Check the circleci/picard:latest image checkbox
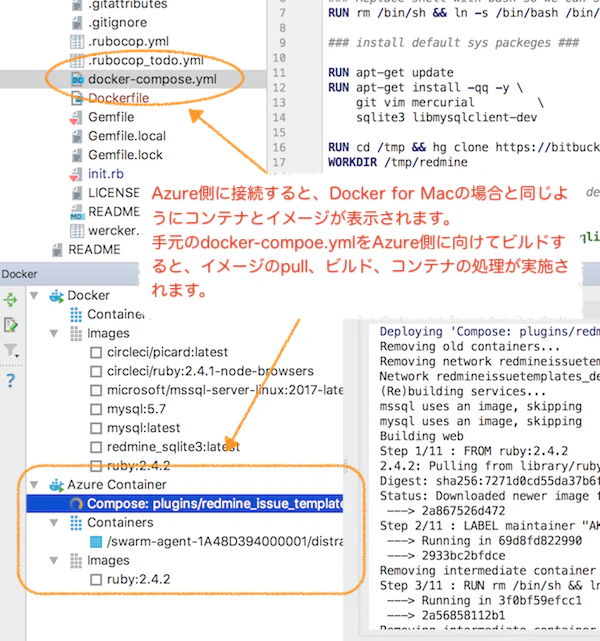The image size is (600, 641). coord(96,352)
